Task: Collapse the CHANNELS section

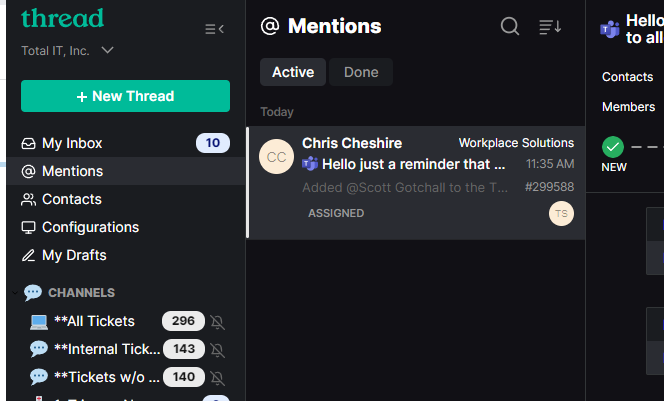Action: [15, 293]
